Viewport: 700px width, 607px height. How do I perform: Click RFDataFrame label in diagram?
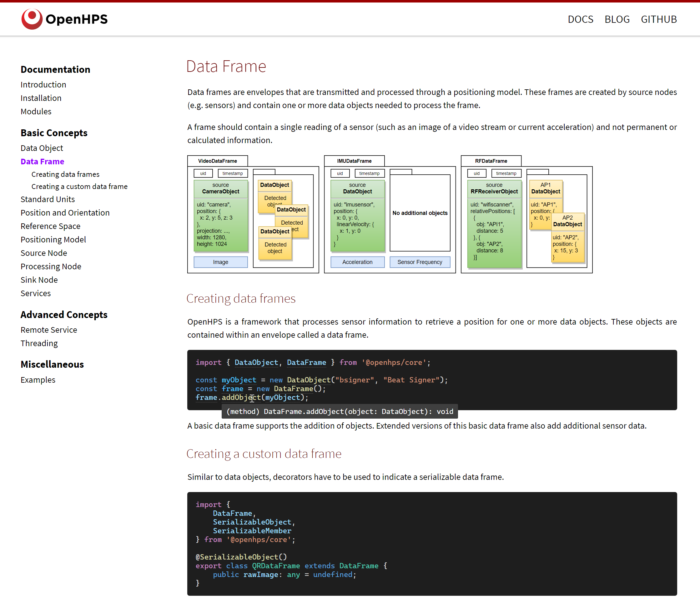491,161
